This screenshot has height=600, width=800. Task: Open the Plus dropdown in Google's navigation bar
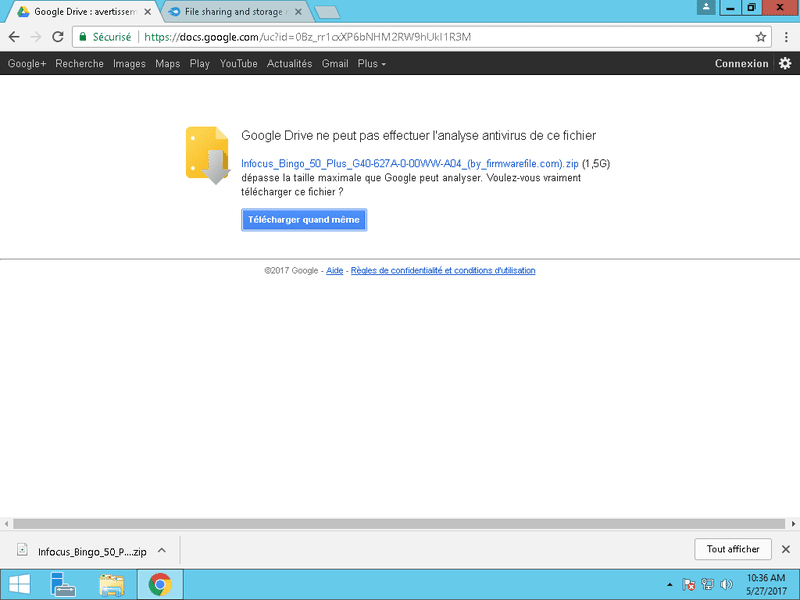pyautogui.click(x=370, y=63)
